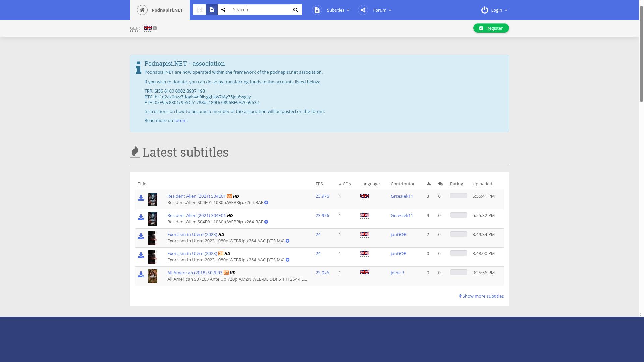Toggle subtitle text search mode on
Image resolution: width=644 pixels, height=362 pixels.
tap(211, 10)
